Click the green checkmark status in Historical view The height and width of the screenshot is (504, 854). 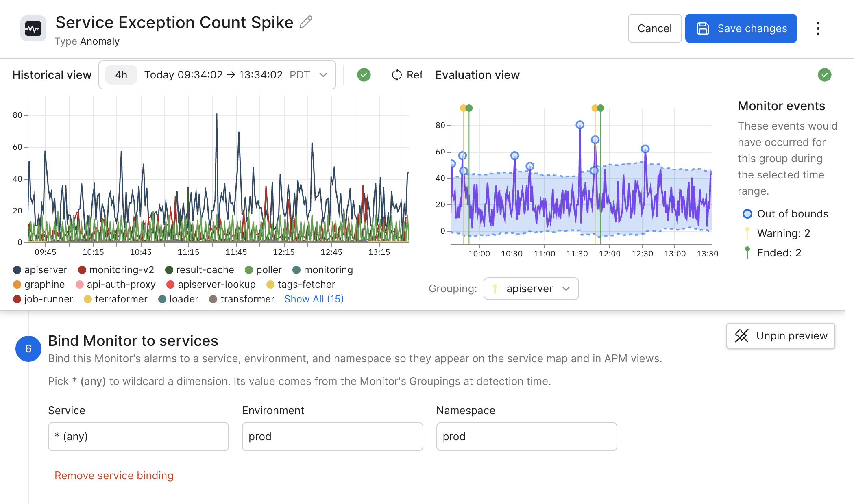click(x=364, y=75)
